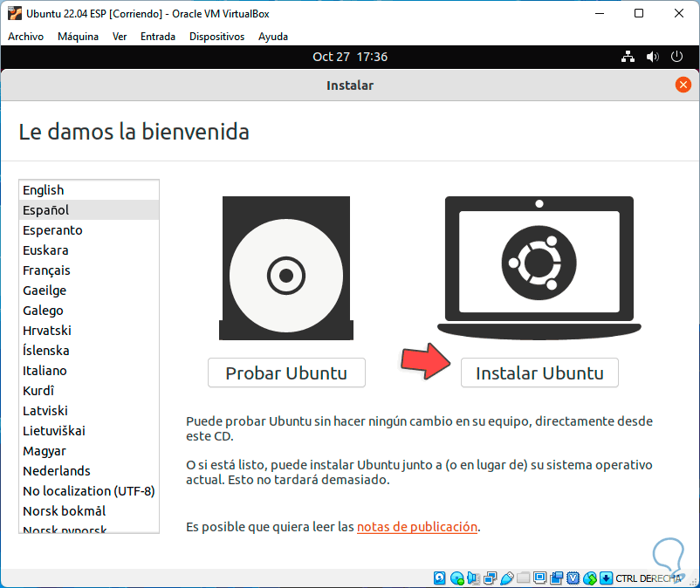This screenshot has height=588, width=700.
Task: Select Nederlands in the language list
Action: (x=89, y=471)
